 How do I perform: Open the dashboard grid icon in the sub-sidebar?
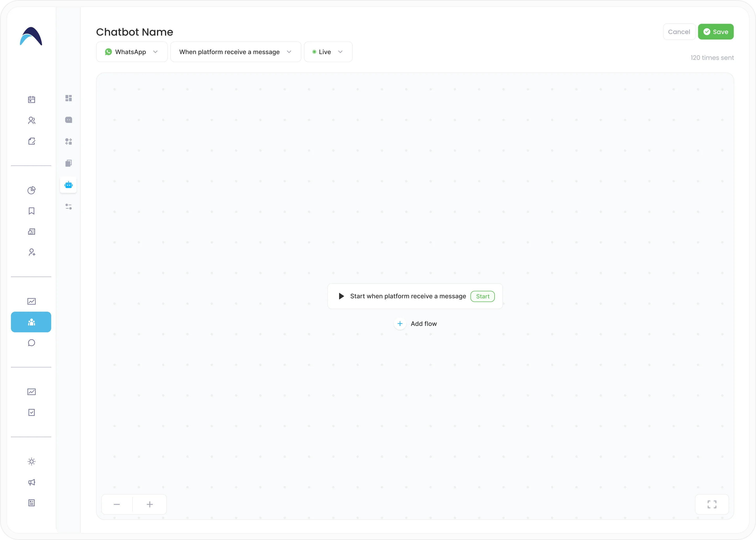tap(68, 98)
